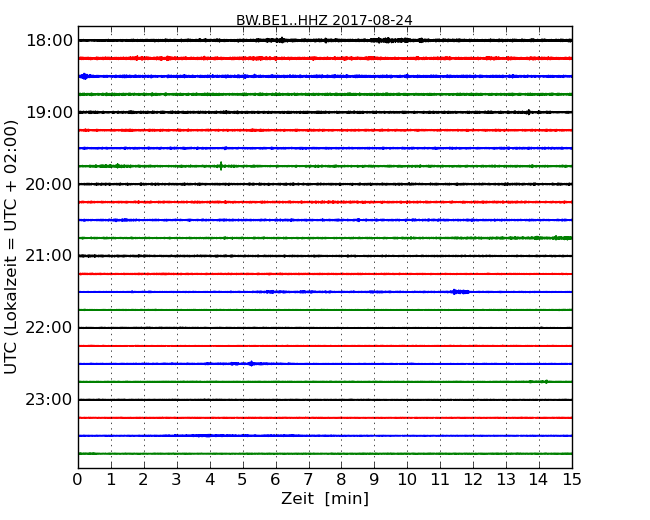
Task: Click the 6 minute tick label
Action: 276,480
